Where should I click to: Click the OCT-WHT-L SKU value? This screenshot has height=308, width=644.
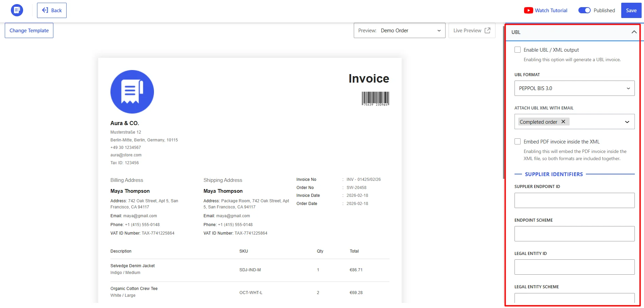tap(251, 293)
